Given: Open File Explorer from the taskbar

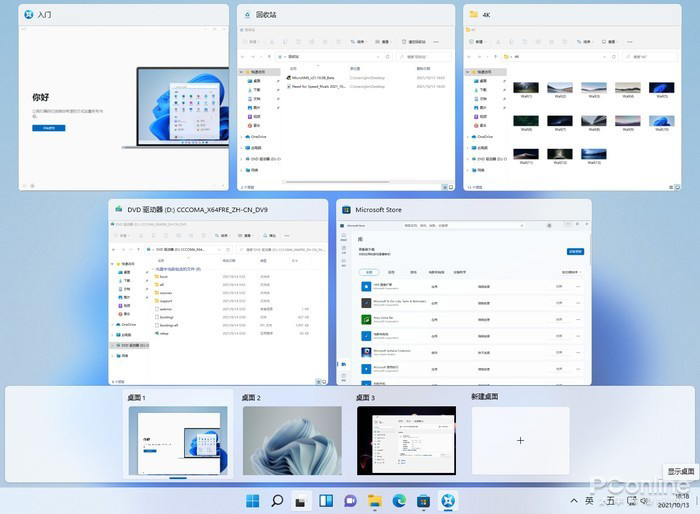Looking at the screenshot, I should coord(375,500).
